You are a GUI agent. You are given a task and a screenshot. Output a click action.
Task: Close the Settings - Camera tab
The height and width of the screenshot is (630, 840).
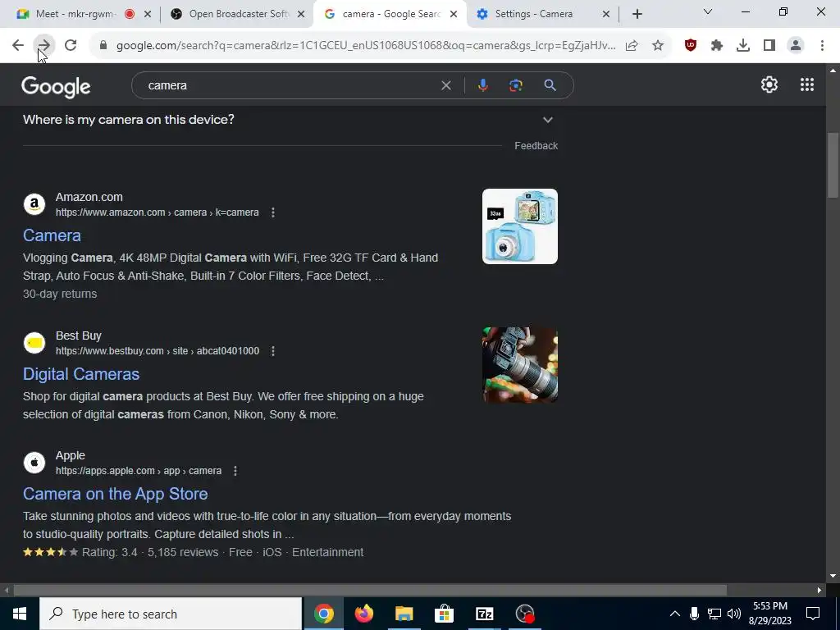point(606,15)
